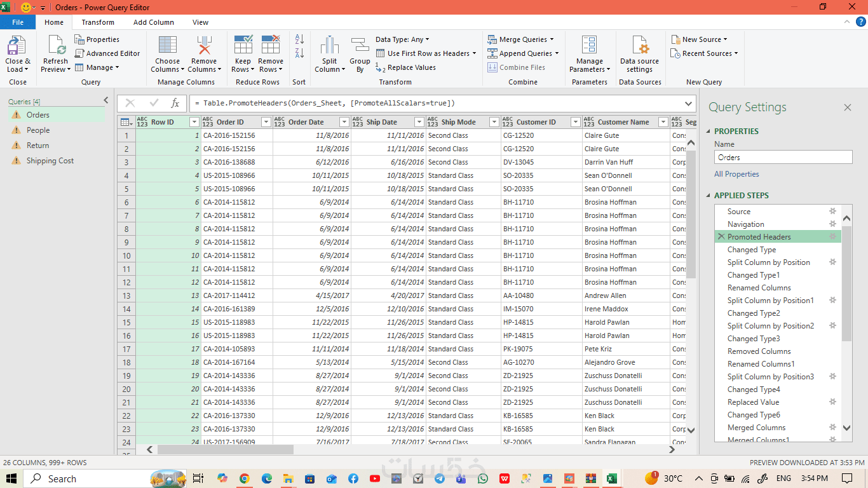Viewport: 868px width, 488px height.
Task: Open gear settings for Source step
Action: [832, 211]
